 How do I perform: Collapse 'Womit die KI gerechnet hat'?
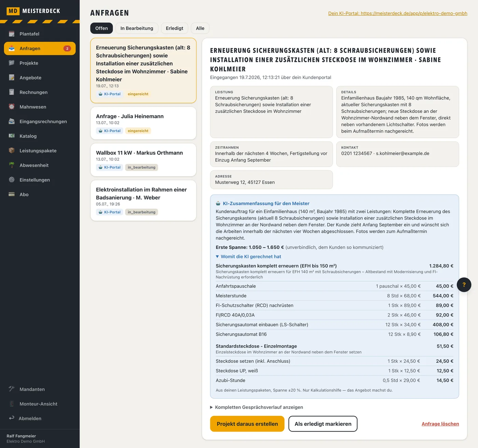(248, 256)
